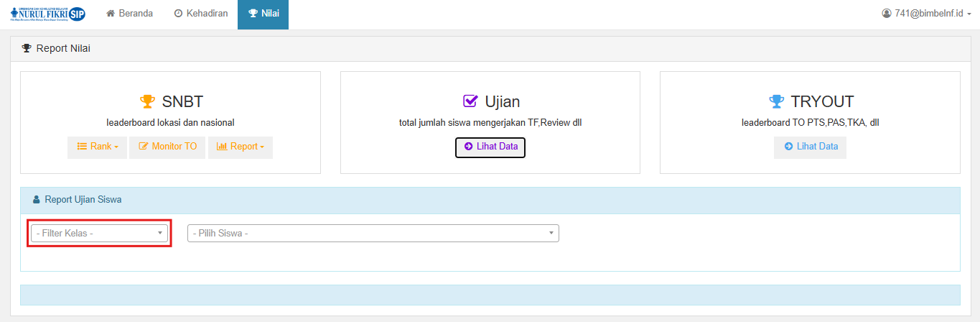Click the user icon beside Report Ujian Siswa
Screen dimensions: 980x322
36,200
